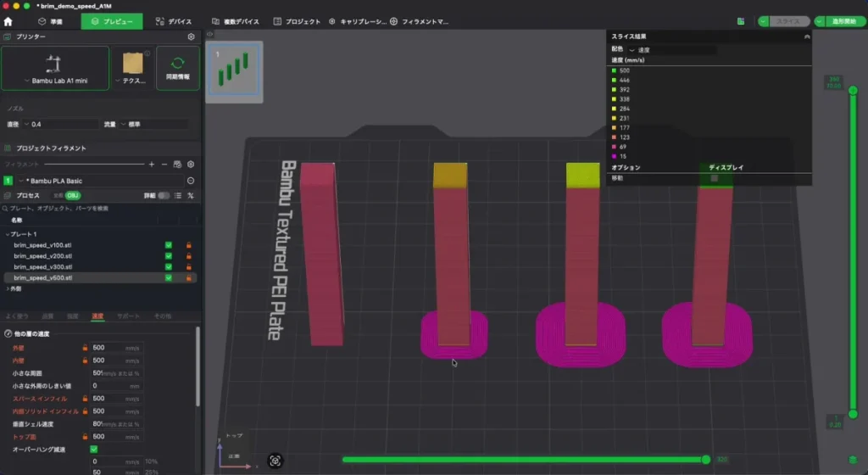Image resolution: width=868 pixels, height=475 pixels.
Task: Open printer settings gear in プリンター header
Action: click(191, 36)
